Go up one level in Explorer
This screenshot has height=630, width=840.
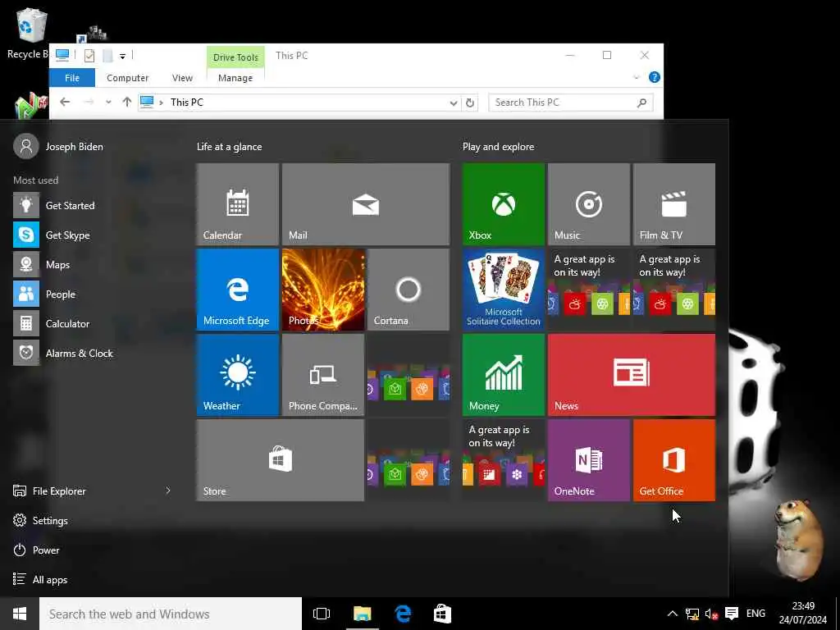tap(127, 102)
